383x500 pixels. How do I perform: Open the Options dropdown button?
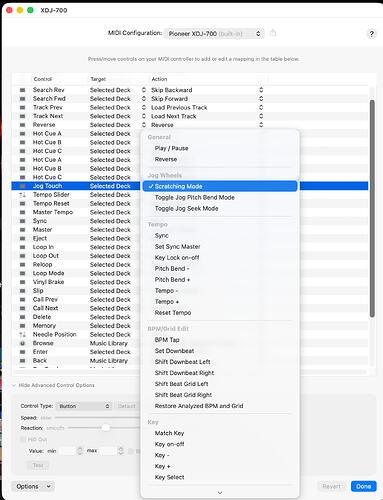click(33, 486)
